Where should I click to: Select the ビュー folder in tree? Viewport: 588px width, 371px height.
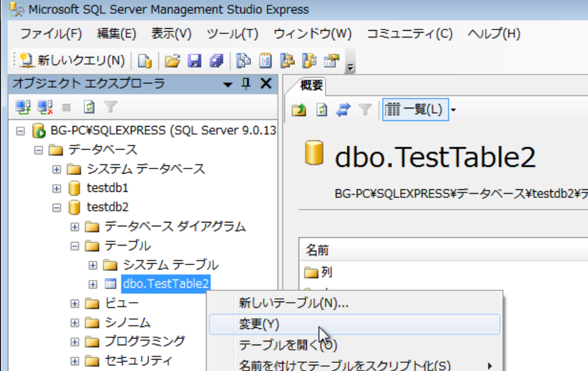click(x=121, y=303)
